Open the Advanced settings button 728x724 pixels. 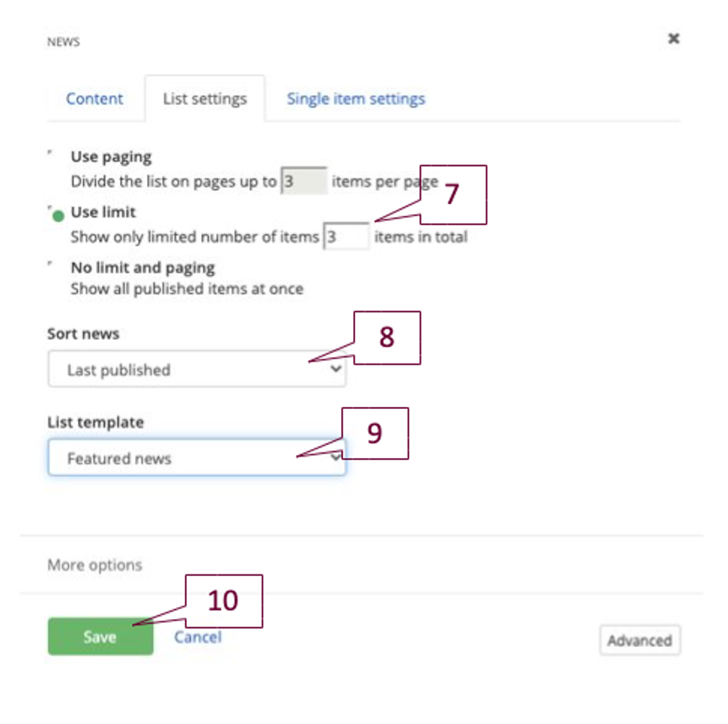(639, 640)
